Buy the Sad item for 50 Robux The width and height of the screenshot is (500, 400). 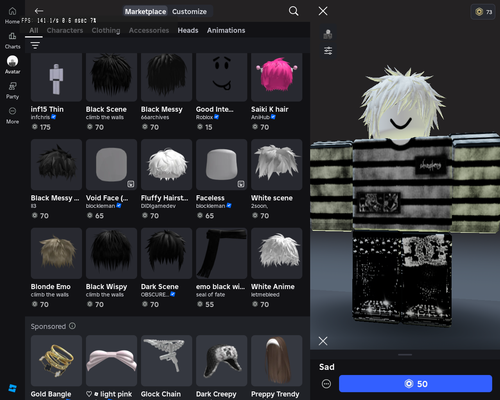415,384
